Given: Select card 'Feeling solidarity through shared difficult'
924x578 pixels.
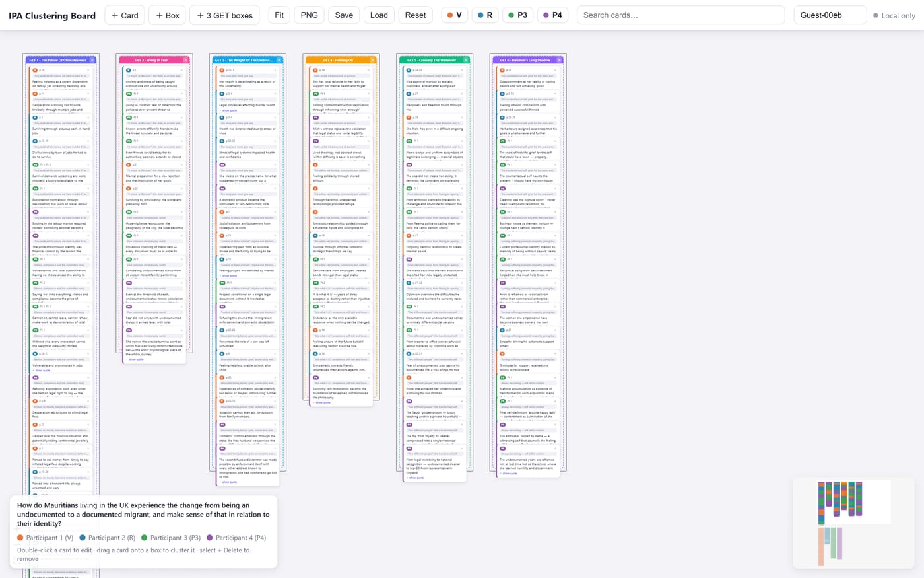Looking at the screenshot, I should (341, 172).
